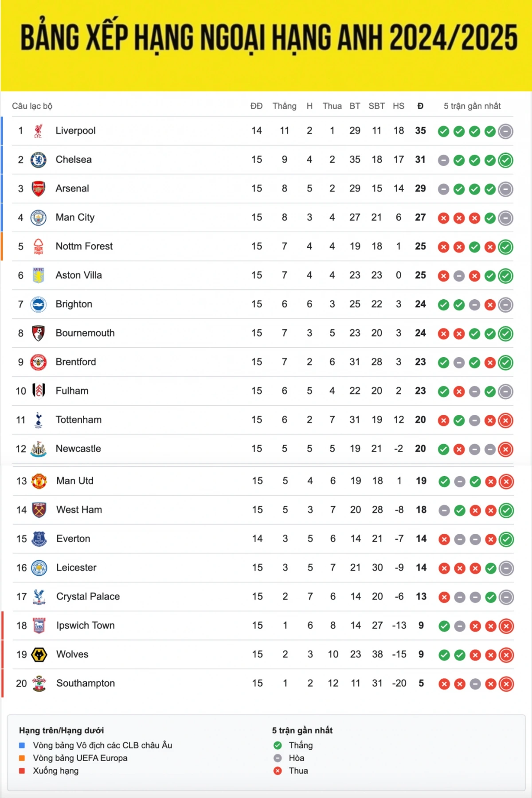This screenshot has height=798, width=532.
Task: Click Southampton's latest loss result circle
Action: point(506,684)
